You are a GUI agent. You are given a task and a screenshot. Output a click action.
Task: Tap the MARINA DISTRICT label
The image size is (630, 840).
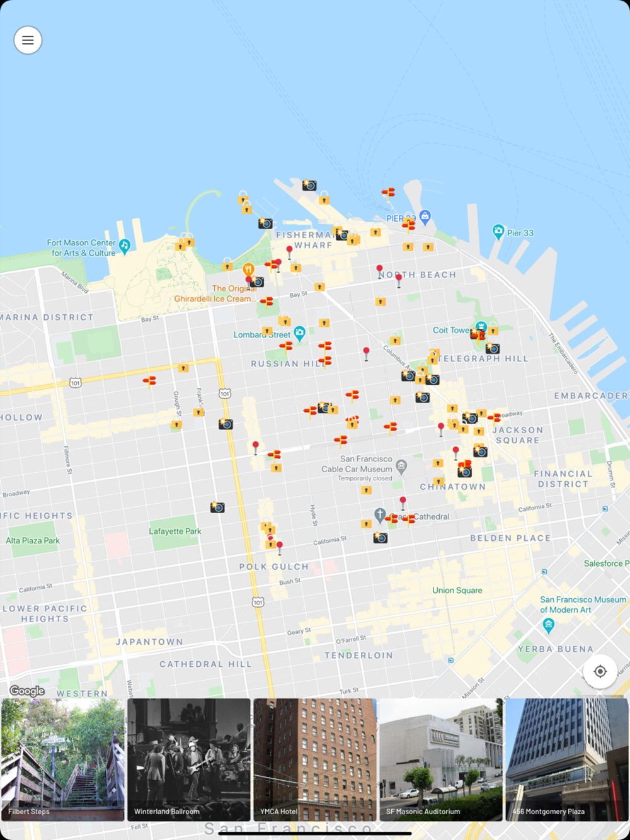pyautogui.click(x=47, y=317)
